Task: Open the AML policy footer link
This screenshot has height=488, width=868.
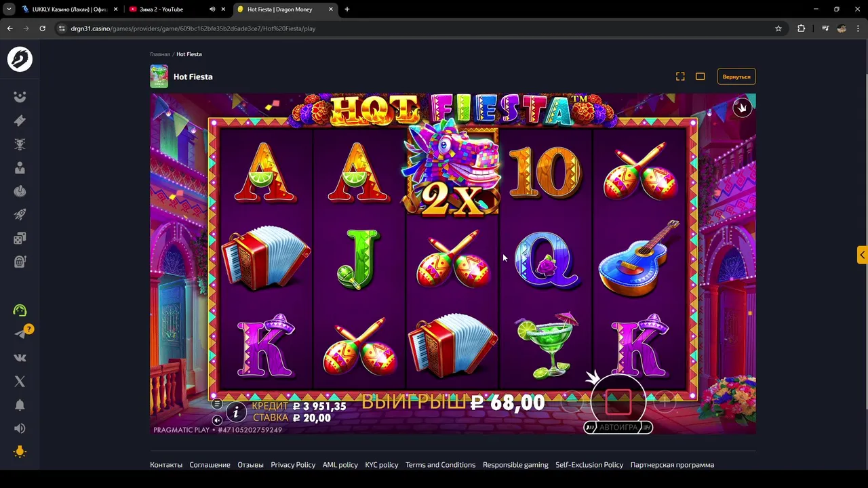Action: tap(340, 465)
